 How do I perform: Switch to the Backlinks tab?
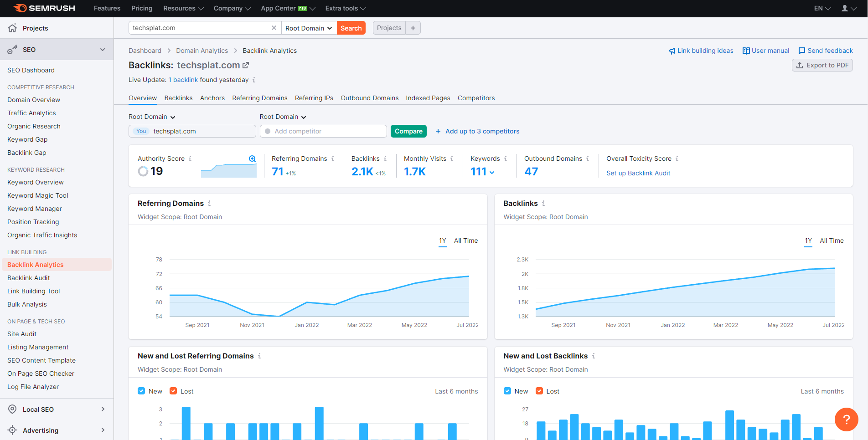coord(178,98)
